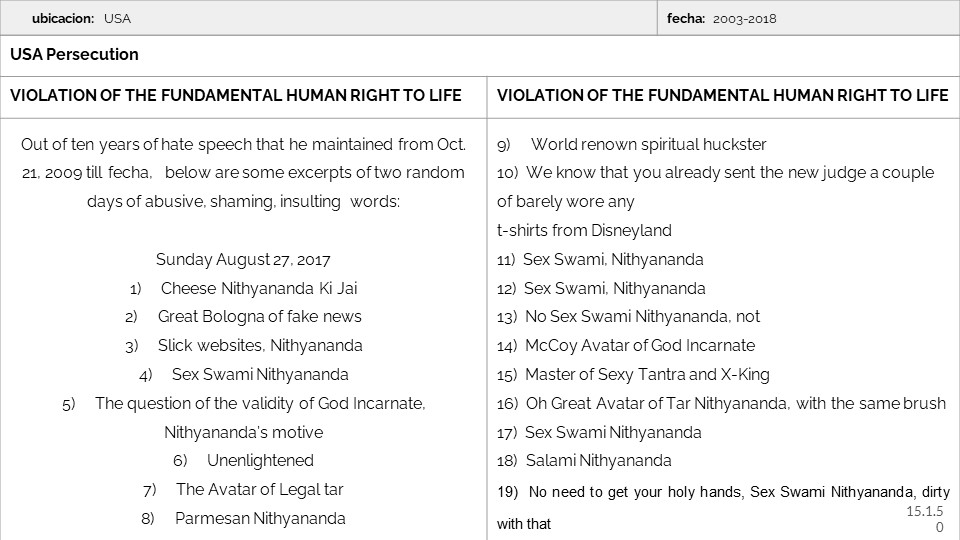Select the Sunday August 27, 2017 date line
960x540 pixels.
(243, 260)
